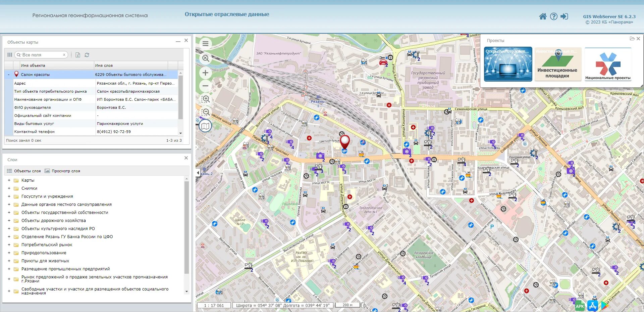Select the Салон красоты object row
Image resolution: width=644 pixels, height=312 pixels.
coord(91,75)
